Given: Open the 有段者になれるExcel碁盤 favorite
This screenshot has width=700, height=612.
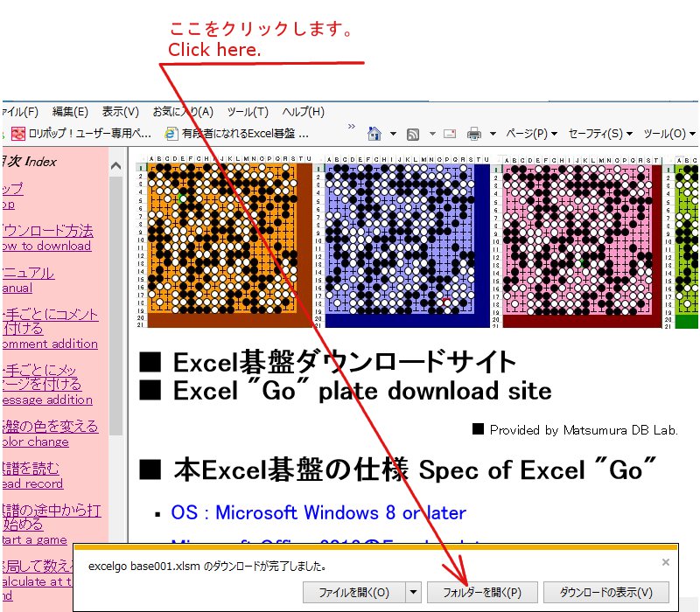Looking at the screenshot, I should point(236,134).
